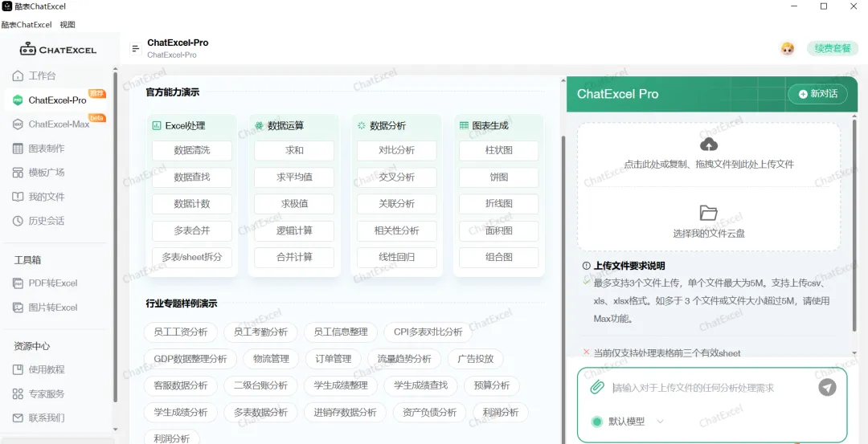Click the ChatExcel-Max sidebar icon
This screenshot has width=868, height=444.
pyautogui.click(x=18, y=124)
